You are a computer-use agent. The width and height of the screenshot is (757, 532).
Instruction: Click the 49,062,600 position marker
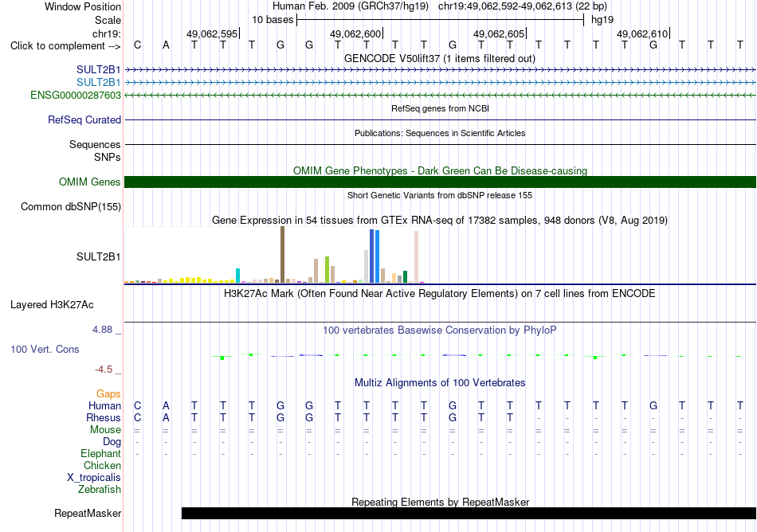(356, 33)
